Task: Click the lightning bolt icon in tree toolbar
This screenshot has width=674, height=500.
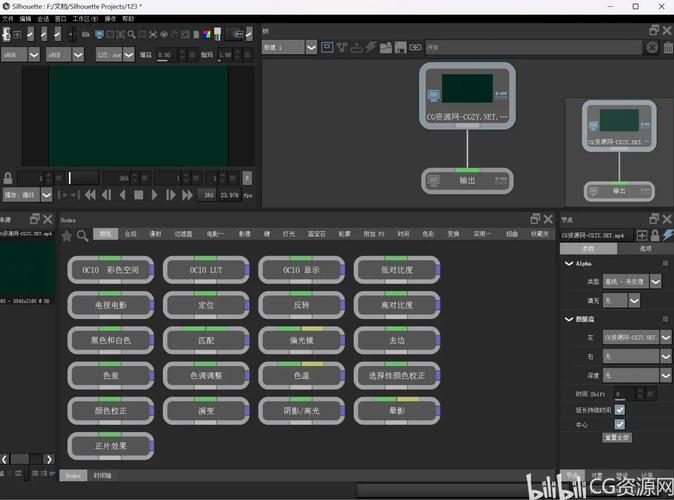Action: (x=371, y=47)
